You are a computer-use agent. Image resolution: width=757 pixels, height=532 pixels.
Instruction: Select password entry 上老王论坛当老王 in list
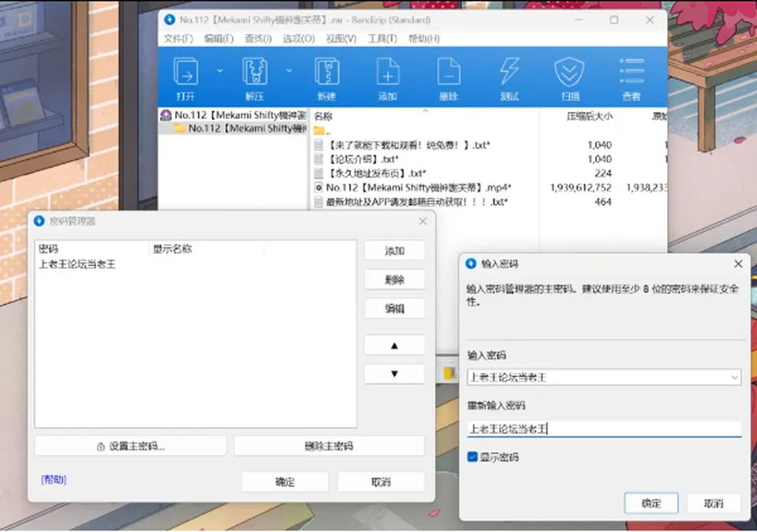coord(77,265)
